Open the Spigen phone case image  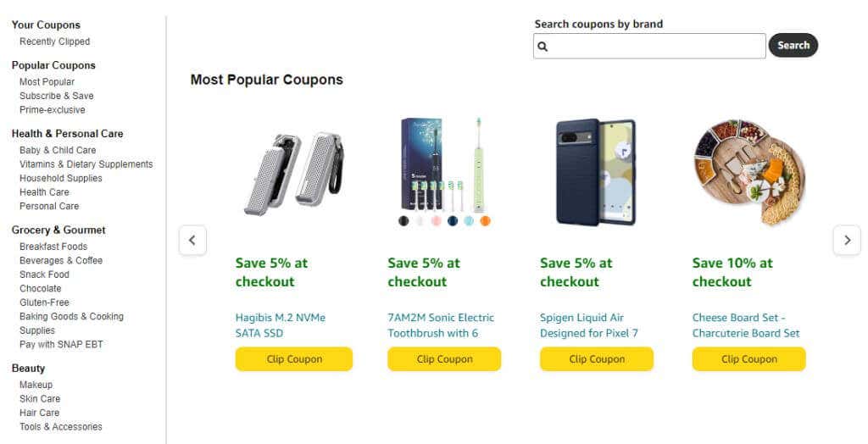click(596, 172)
